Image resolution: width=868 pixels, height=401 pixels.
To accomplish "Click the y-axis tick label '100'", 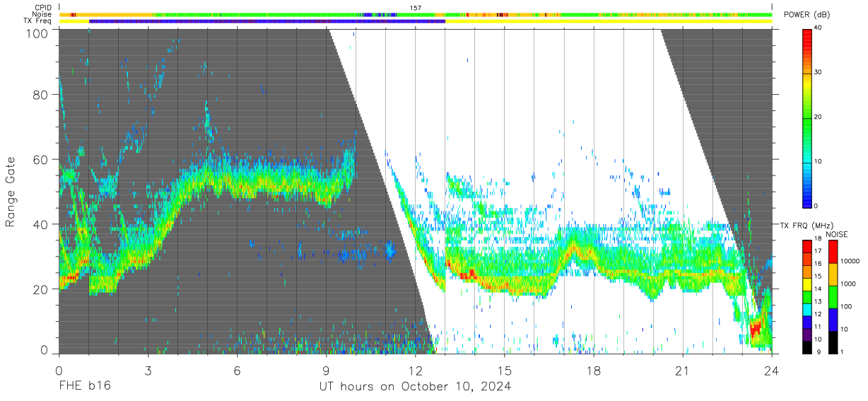I will coord(37,33).
